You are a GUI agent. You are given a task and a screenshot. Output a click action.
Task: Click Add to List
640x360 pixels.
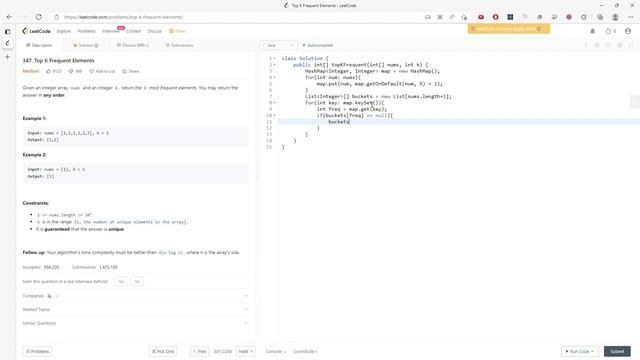tap(102, 71)
